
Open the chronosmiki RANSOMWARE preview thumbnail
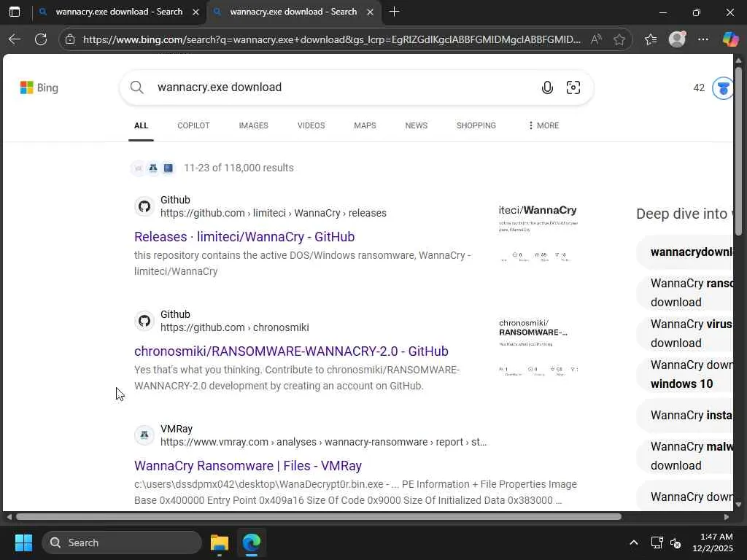click(x=538, y=348)
